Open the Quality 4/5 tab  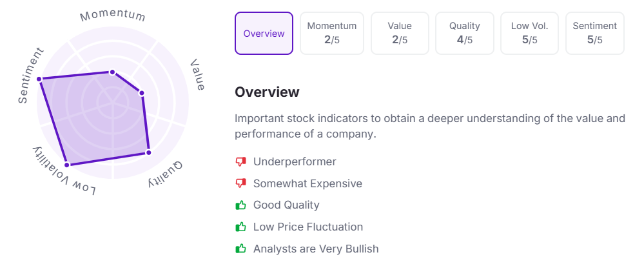465,33
